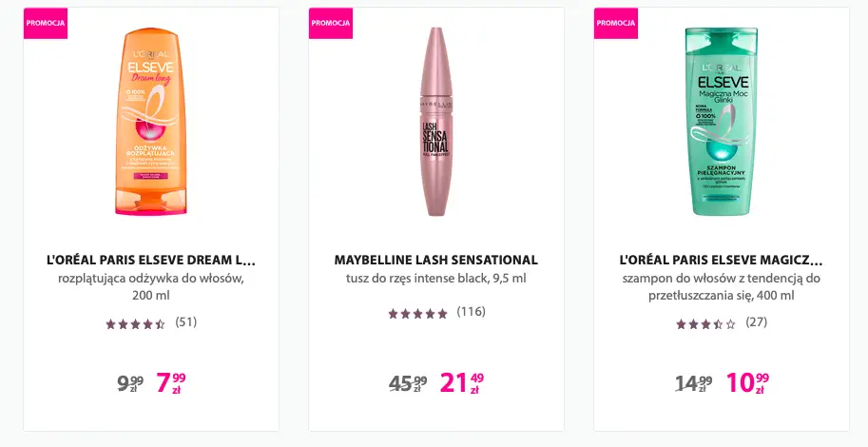Click the 10,99 zł promotional price
Viewport: 868px width, 447px height.
coord(747,383)
